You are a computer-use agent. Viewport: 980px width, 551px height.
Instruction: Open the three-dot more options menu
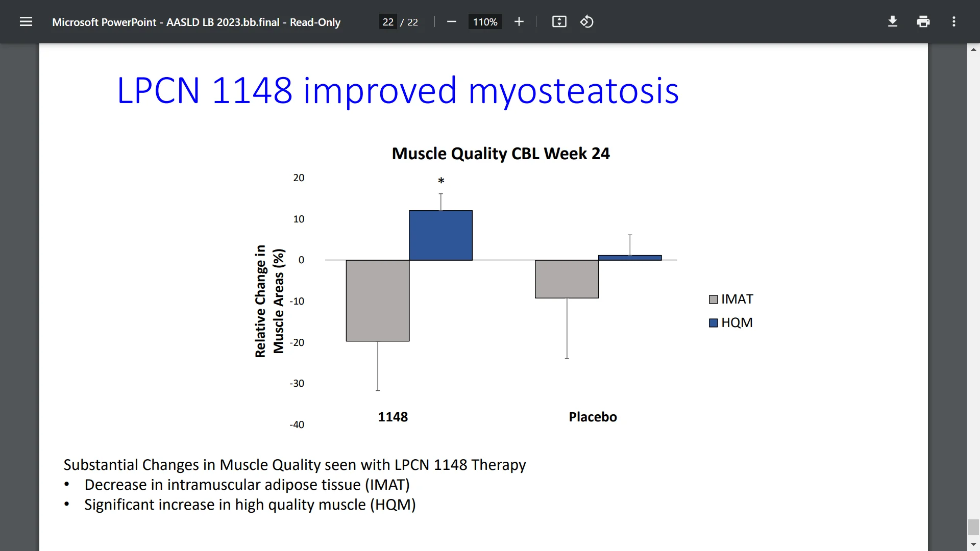click(x=953, y=21)
